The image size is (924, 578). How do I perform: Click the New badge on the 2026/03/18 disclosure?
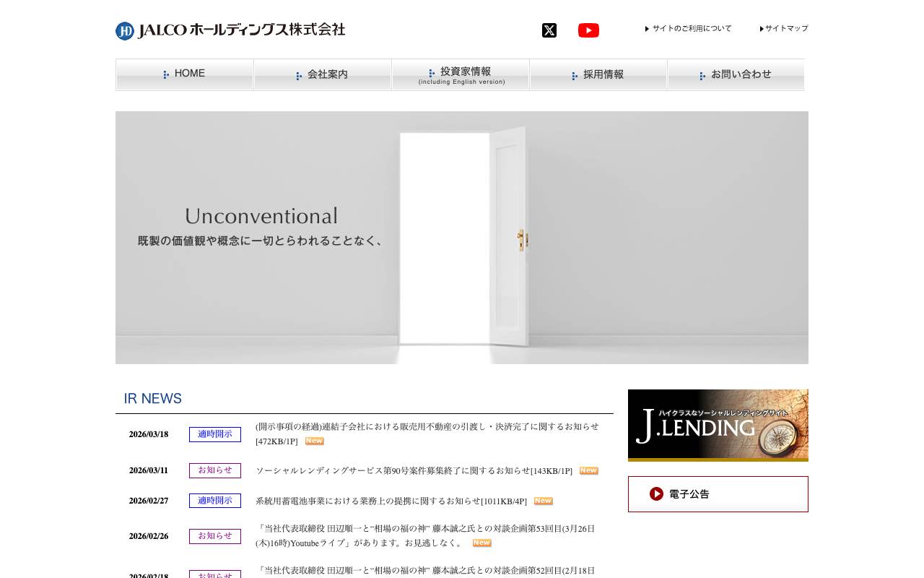(x=314, y=441)
